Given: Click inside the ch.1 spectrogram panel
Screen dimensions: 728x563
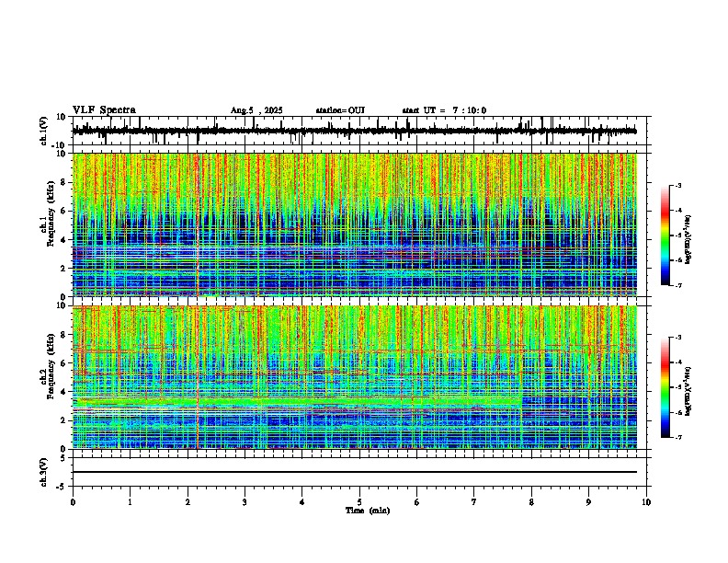Looking at the screenshot, I should tap(354, 224).
